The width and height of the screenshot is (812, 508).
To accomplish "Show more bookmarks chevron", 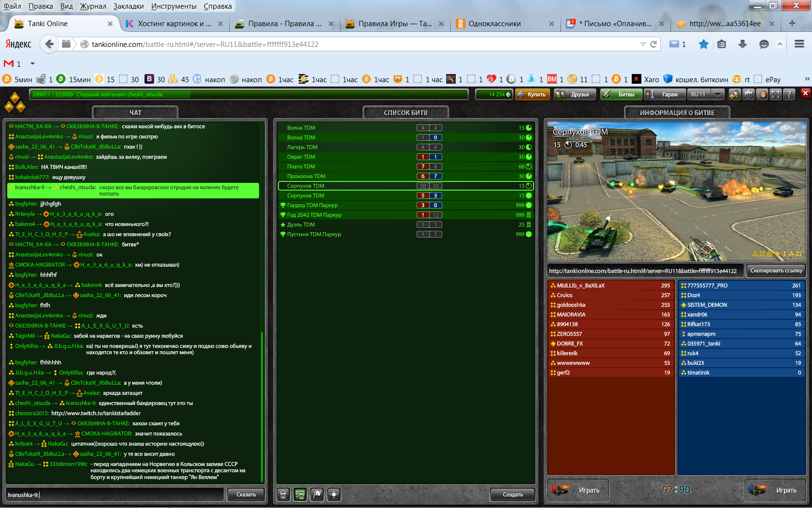I will pyautogui.click(x=807, y=79).
